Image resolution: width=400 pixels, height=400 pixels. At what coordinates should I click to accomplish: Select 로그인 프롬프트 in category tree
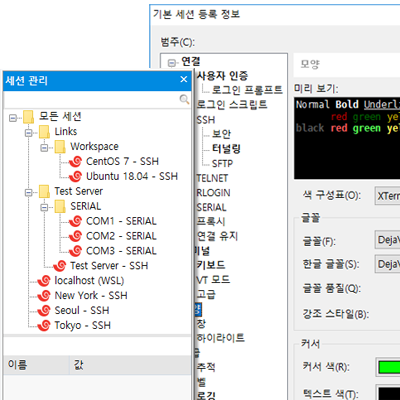point(247,90)
